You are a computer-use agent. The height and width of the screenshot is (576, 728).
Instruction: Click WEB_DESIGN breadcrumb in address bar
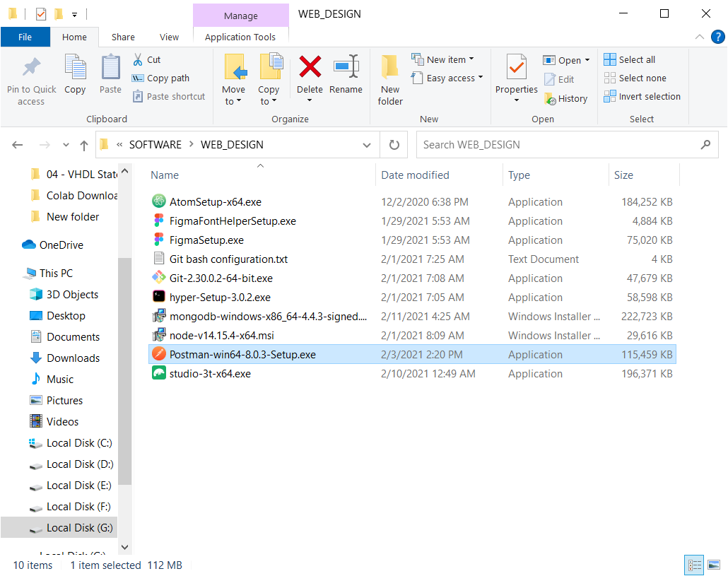click(x=232, y=145)
